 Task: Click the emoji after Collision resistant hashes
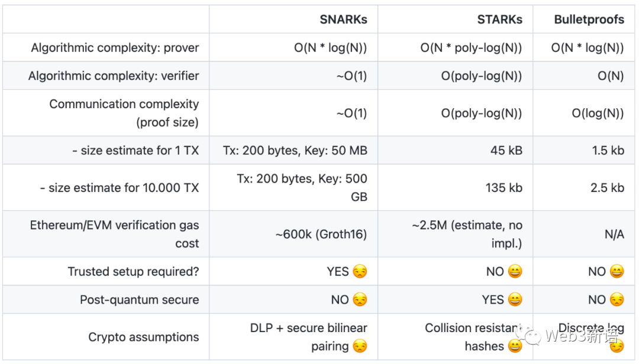(x=515, y=346)
